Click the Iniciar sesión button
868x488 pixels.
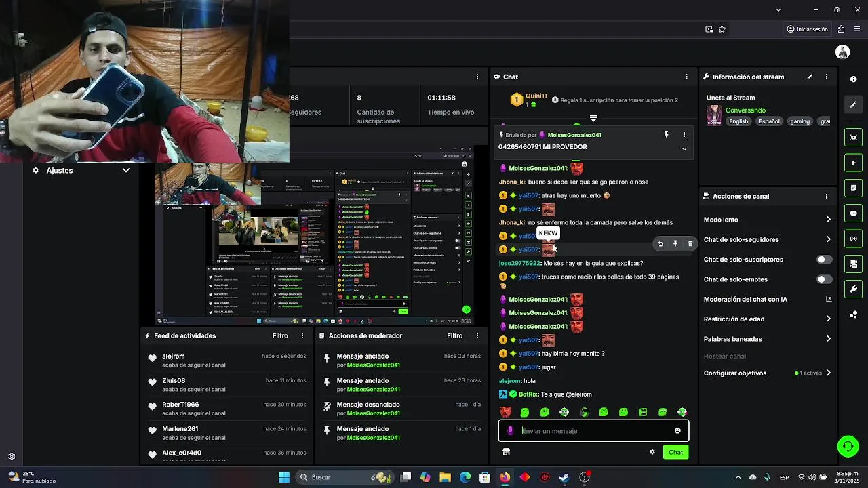click(x=807, y=29)
